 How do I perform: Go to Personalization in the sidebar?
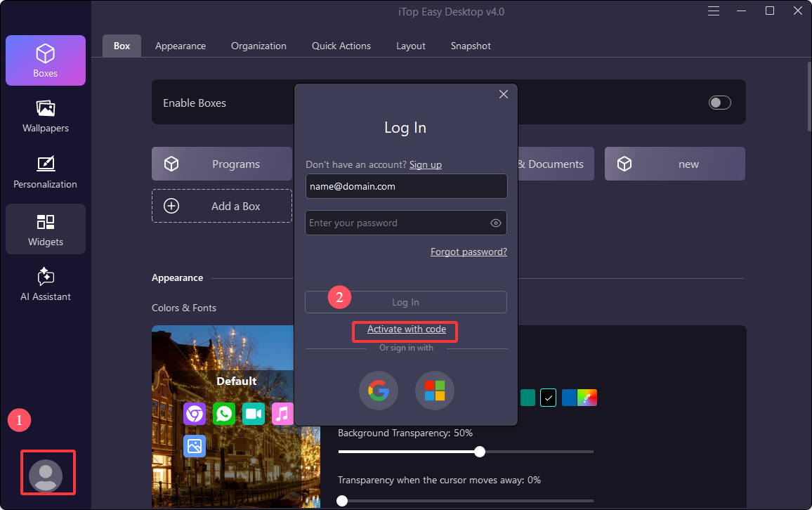pos(46,173)
